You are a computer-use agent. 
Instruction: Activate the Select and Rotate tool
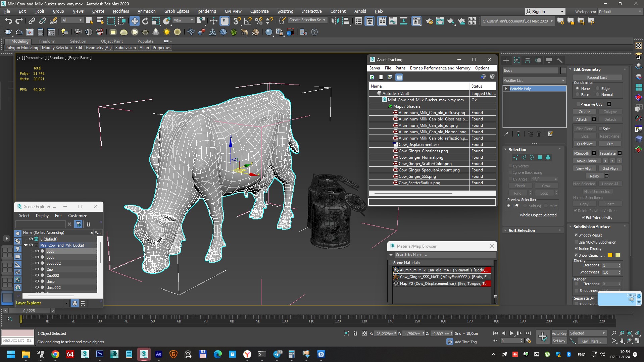click(x=145, y=21)
